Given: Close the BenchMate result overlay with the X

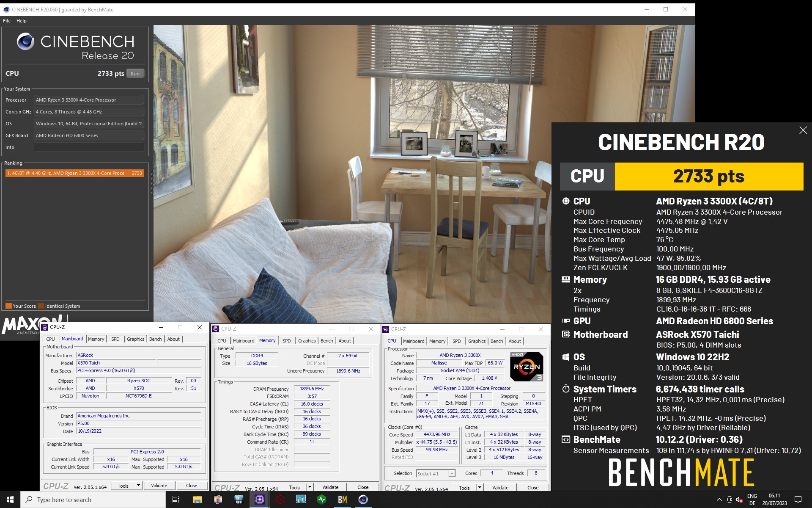Looking at the screenshot, I should coord(803,130).
